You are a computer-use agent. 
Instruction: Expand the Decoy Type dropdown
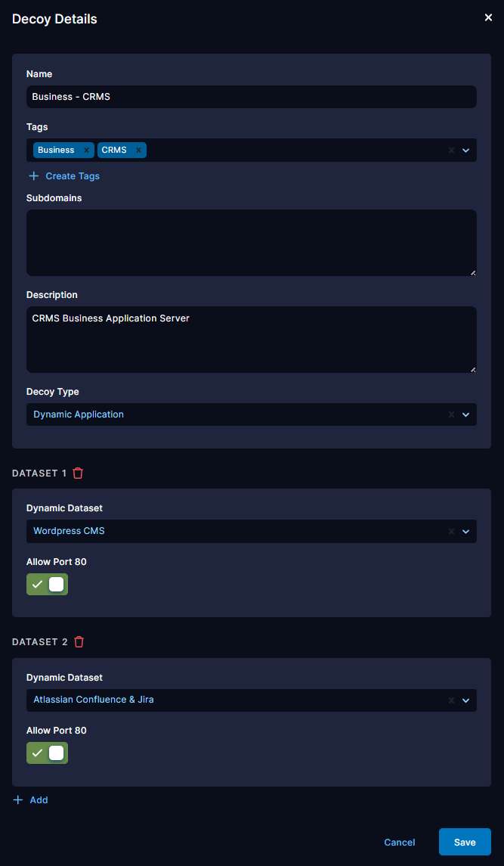(466, 414)
